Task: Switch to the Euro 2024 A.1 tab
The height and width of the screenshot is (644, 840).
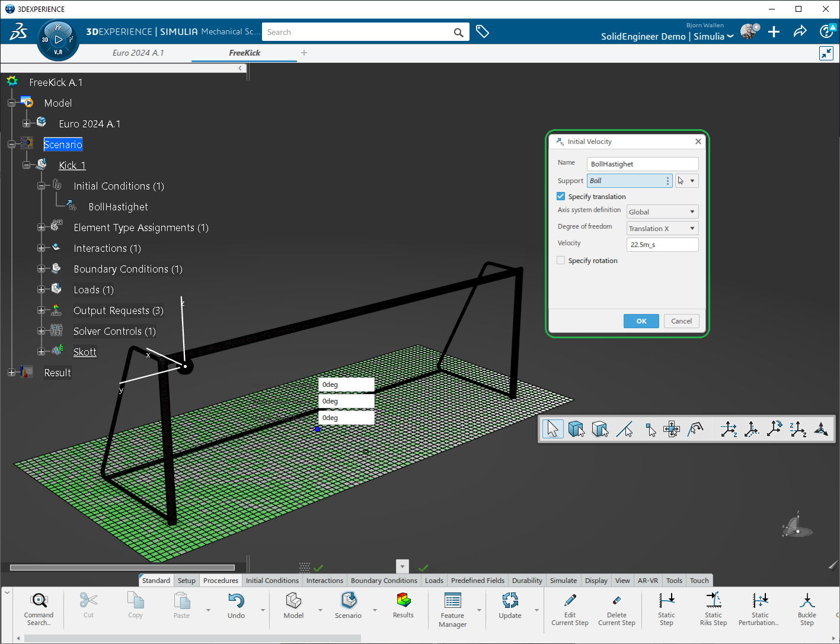Action: coord(138,53)
